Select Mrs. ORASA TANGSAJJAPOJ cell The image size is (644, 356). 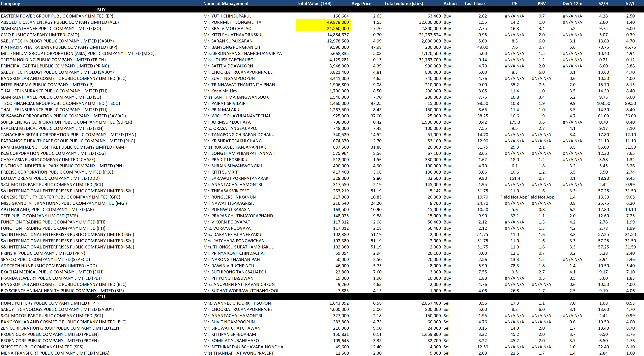pyautogui.click(x=230, y=128)
